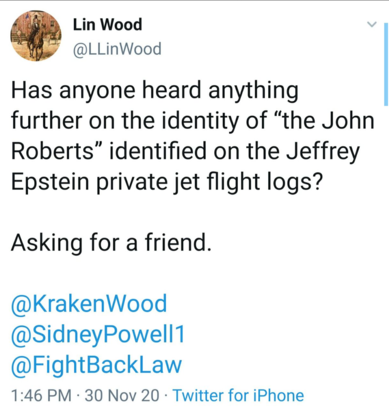Screen dimensions: 389x411
Task: Open the @KrakenWood mention
Action: (89, 304)
